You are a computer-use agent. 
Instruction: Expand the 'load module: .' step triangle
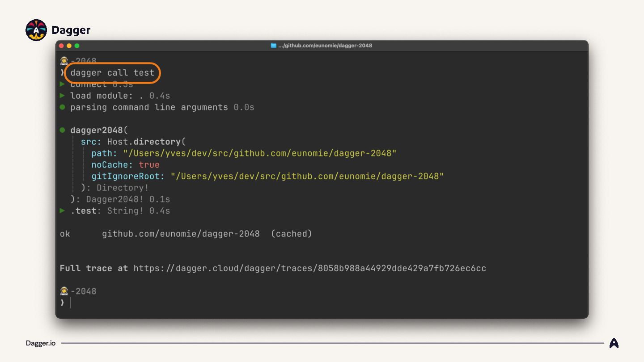[63, 96]
